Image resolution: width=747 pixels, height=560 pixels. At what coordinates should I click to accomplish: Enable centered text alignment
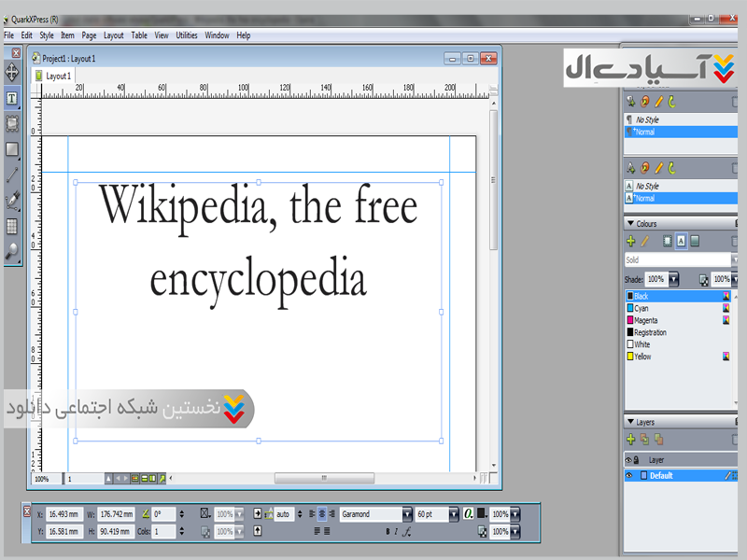[x=322, y=514]
